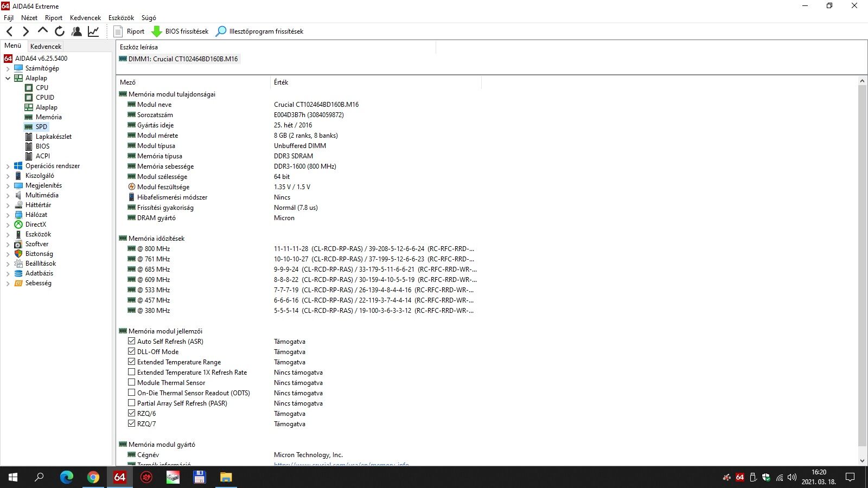Expand the Számítógép tree node
Viewport: 868px width, 488px height.
pos(8,68)
